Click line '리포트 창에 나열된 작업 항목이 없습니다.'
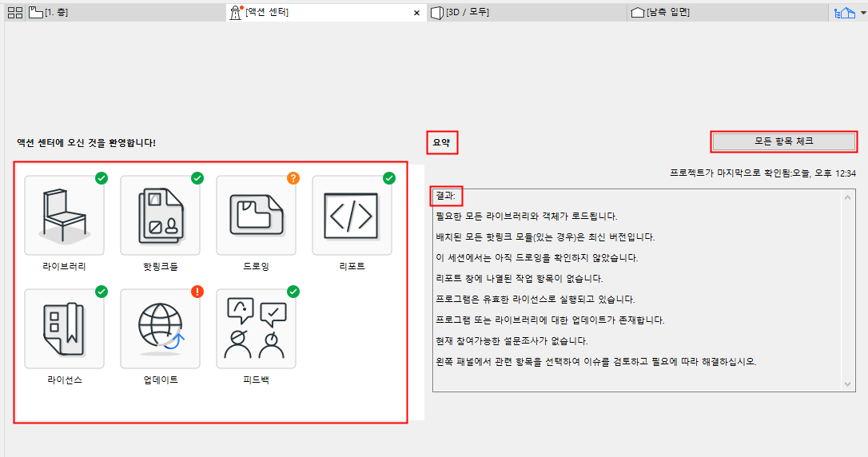The image size is (868, 457). click(x=520, y=279)
